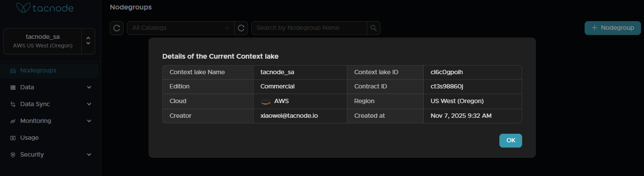Open the tacnode_sa context lake switcher
The width and height of the screenshot is (644, 176).
click(x=49, y=41)
